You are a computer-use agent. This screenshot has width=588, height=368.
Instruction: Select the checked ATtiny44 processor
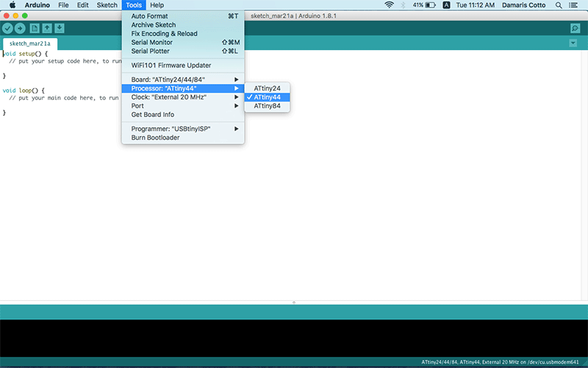267,97
